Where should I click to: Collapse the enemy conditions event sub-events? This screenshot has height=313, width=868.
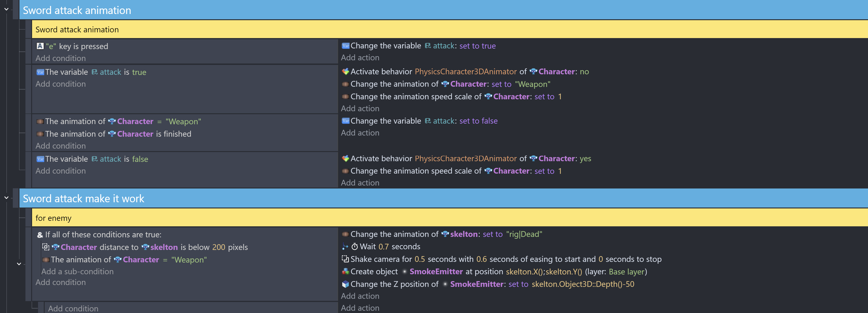point(19,264)
